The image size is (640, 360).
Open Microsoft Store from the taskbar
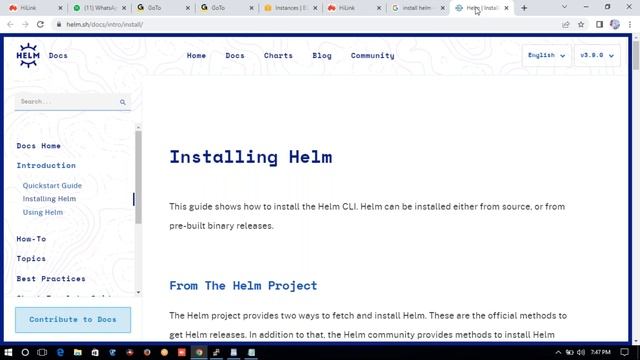[x=95, y=352]
